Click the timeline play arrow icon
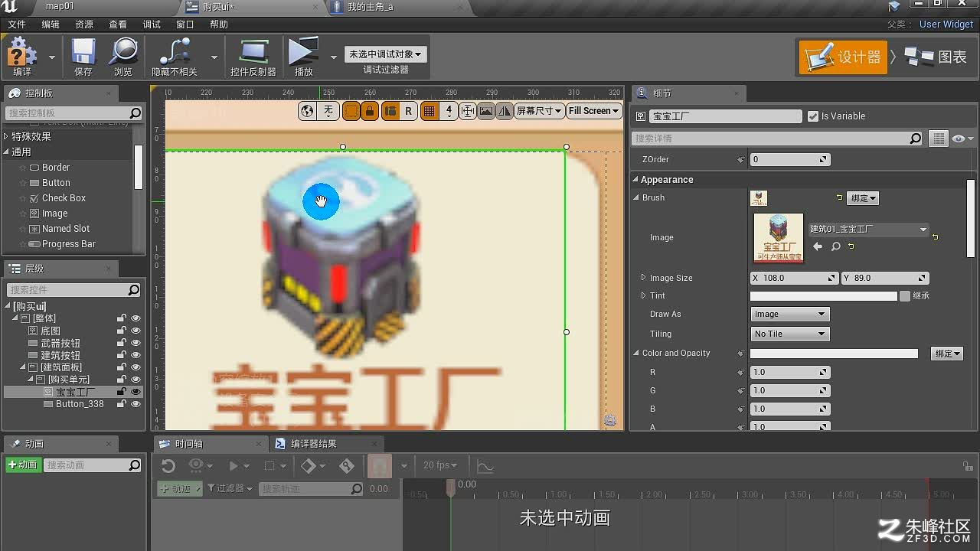The width and height of the screenshot is (980, 551). 234,465
